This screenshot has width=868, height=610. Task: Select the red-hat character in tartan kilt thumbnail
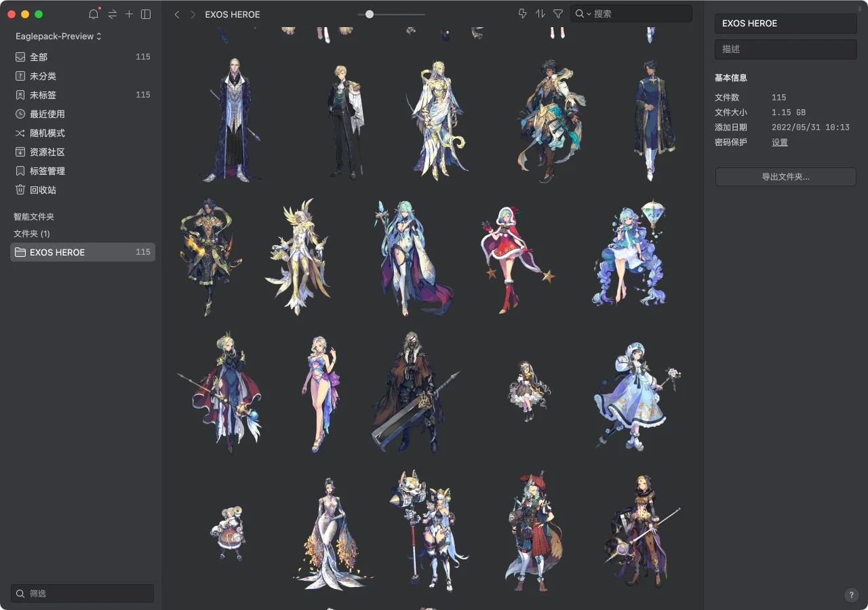pos(533,531)
